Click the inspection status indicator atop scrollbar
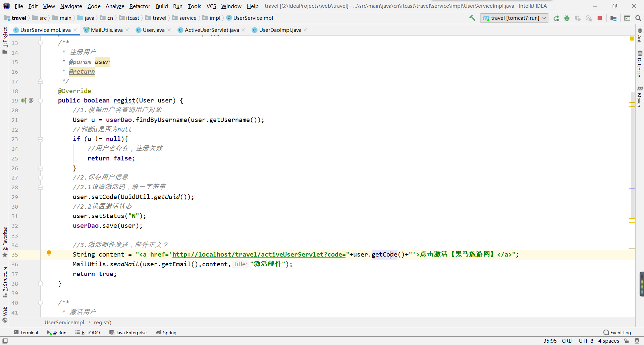The image size is (644, 345). click(632, 39)
